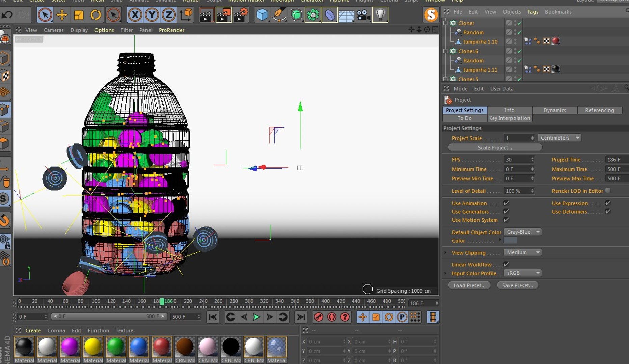The width and height of the screenshot is (629, 364).
Task: Click the project Color swatch
Action: click(x=510, y=240)
